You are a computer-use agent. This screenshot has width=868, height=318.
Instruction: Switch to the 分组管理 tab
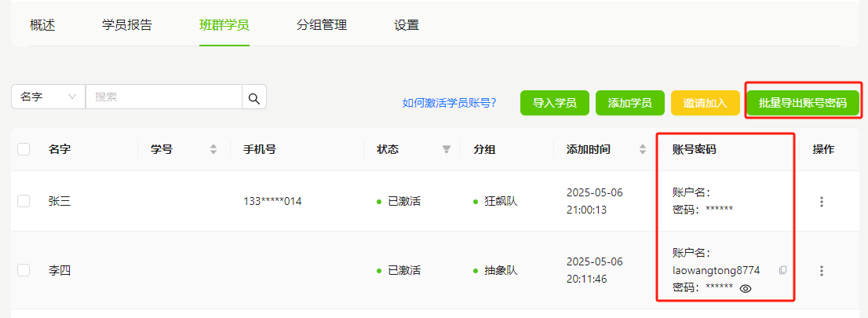tap(322, 25)
